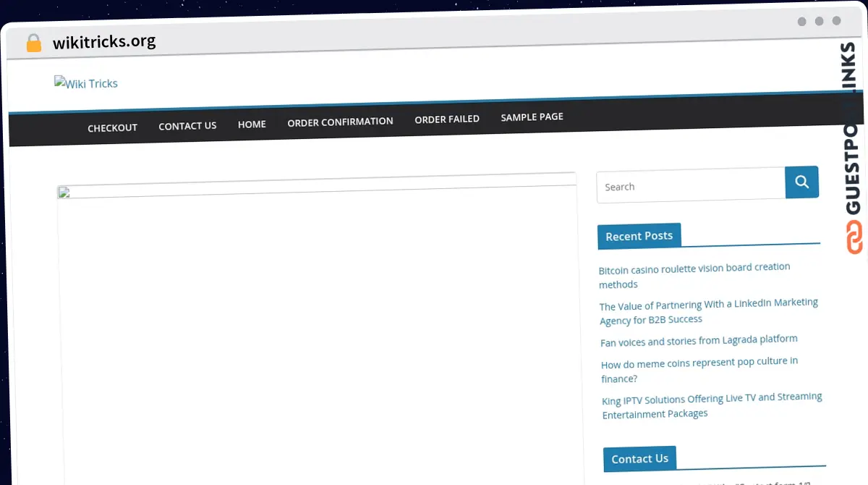
Task: Read Fan voices and stories from Lagrada
Action: pos(699,340)
